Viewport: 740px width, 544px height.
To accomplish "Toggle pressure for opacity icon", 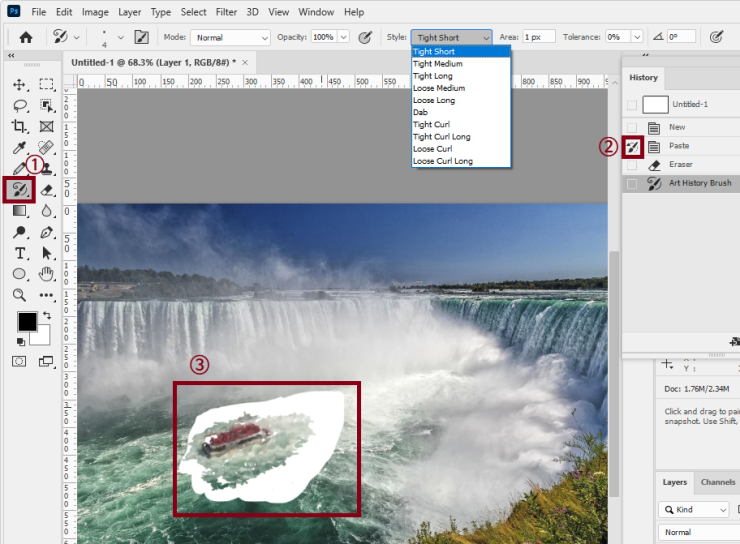I will click(x=365, y=37).
